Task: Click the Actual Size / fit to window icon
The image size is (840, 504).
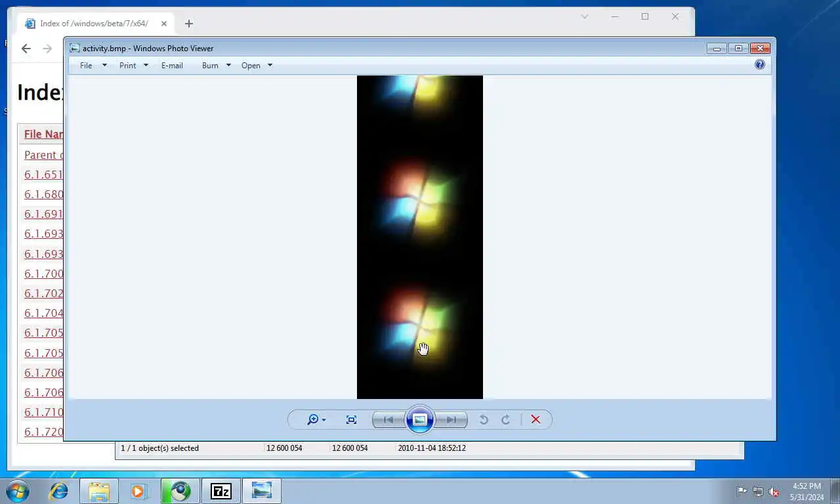Action: click(351, 420)
